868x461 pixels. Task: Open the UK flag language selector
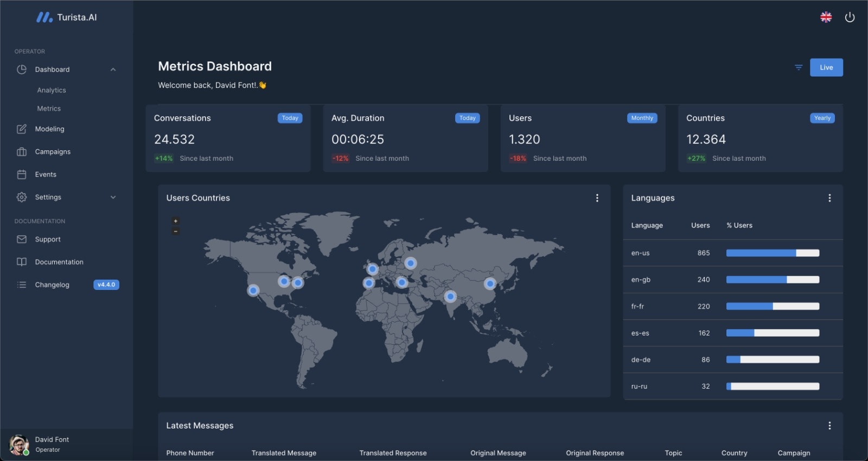click(x=826, y=17)
